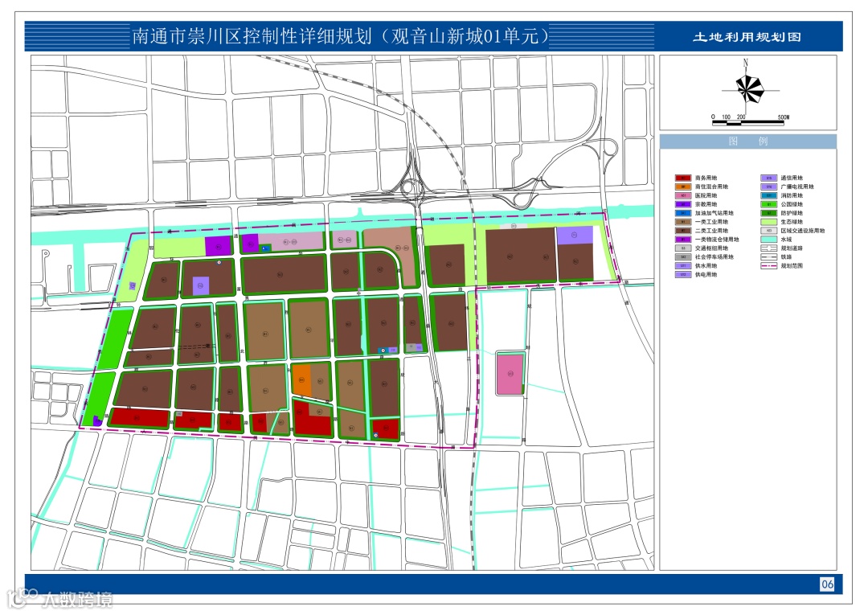Viewport: 868px width, 615px height.
Task: Click the scale bar under the compass
Action: click(748, 121)
